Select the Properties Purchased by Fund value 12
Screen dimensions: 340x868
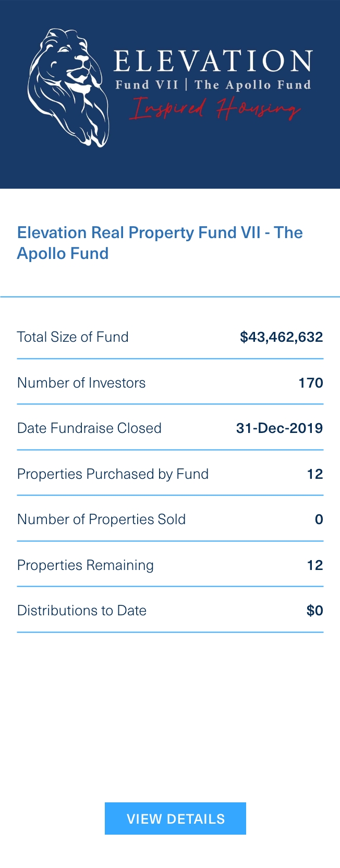pyautogui.click(x=315, y=474)
